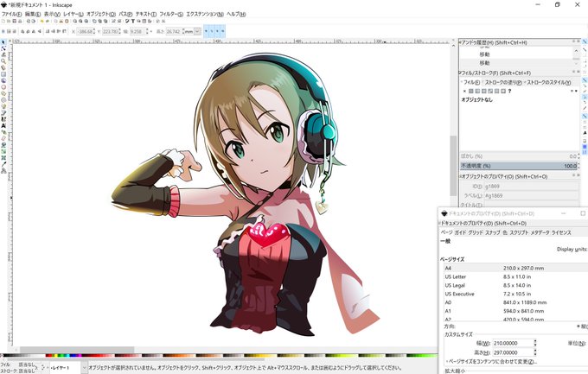Select A4 page size row
This screenshot has width=588, height=374.
[x=515, y=268]
